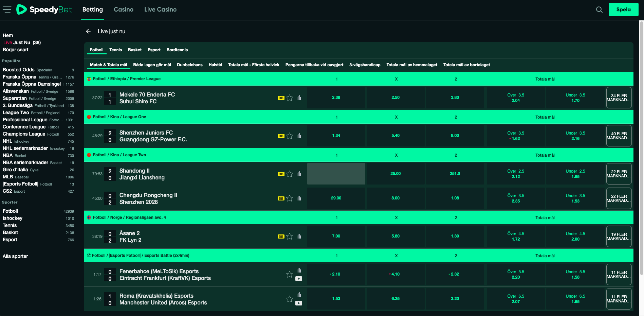
Task: Choose the Halvtid market tab
Action: [215, 65]
